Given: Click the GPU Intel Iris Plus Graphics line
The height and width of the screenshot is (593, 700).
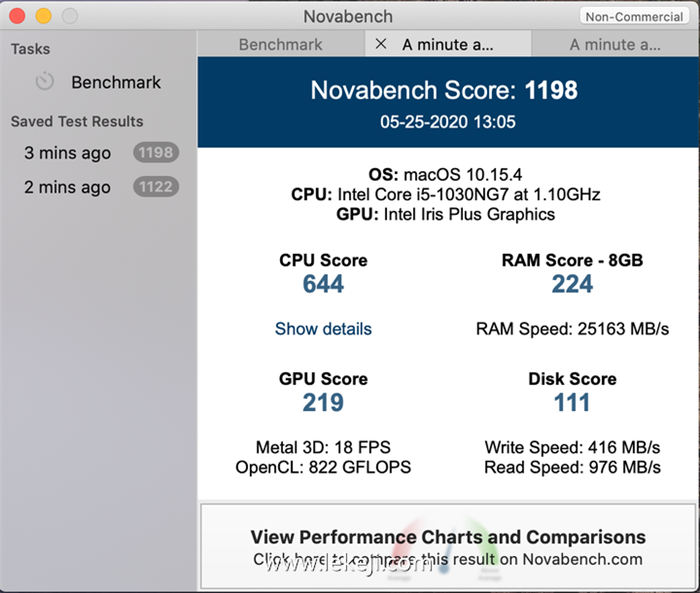Looking at the screenshot, I should pos(446,214).
